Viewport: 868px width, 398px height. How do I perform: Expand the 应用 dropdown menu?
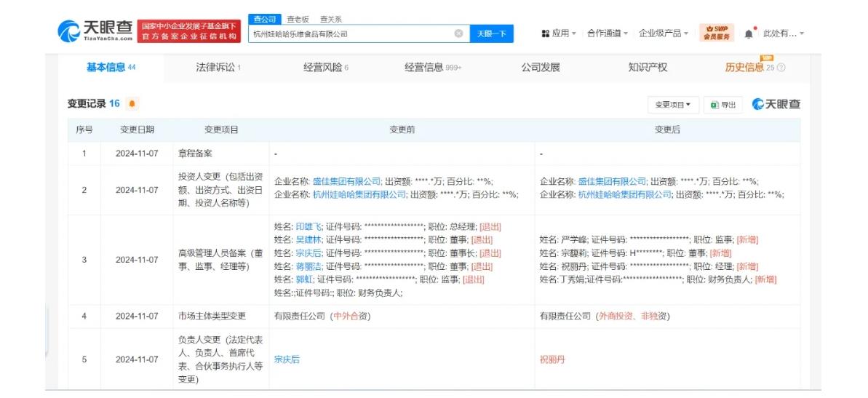tap(559, 33)
